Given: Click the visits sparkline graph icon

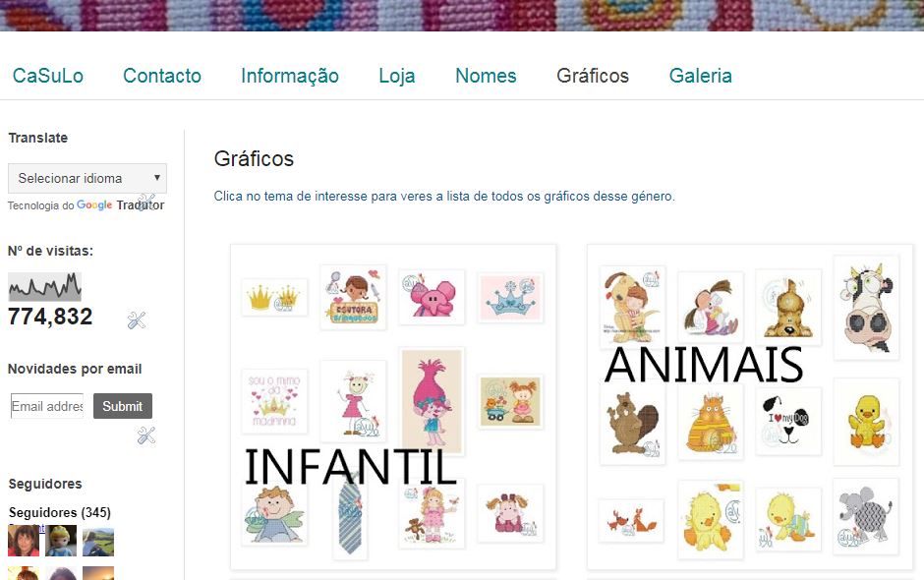Looking at the screenshot, I should (45, 287).
